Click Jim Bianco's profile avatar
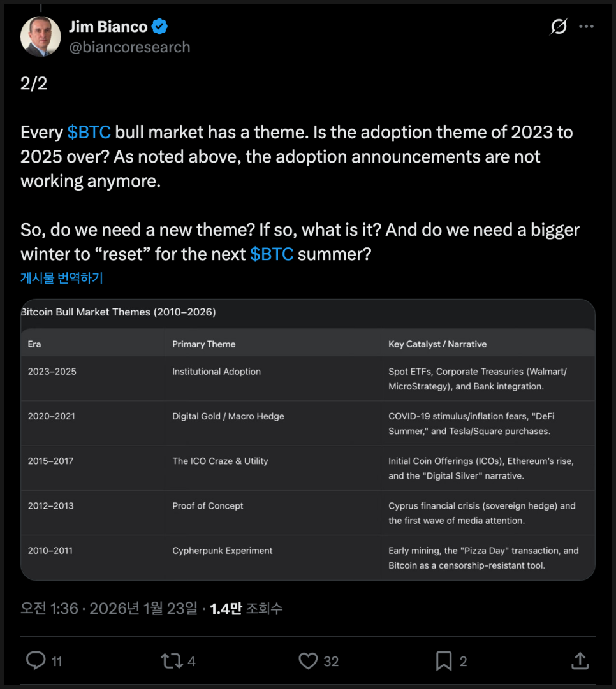 point(41,36)
